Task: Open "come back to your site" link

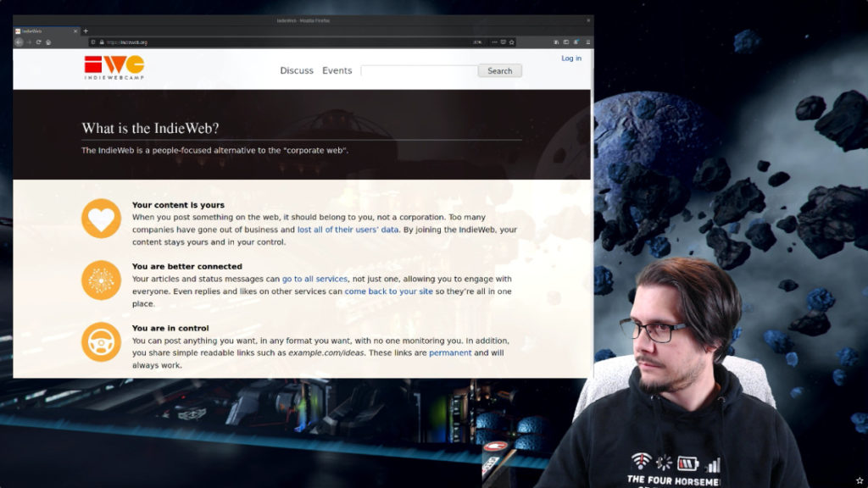Action: (x=388, y=291)
